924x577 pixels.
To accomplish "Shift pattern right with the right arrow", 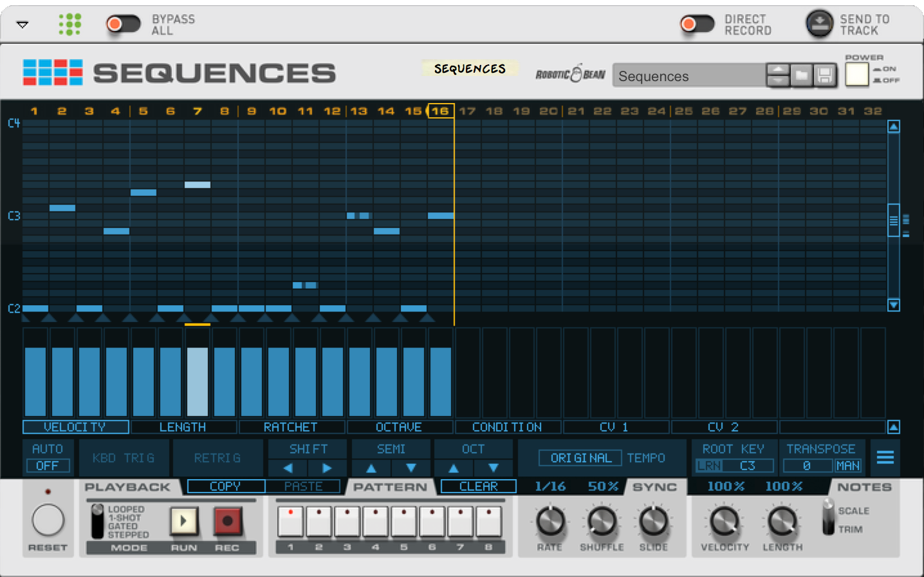I will [x=327, y=468].
